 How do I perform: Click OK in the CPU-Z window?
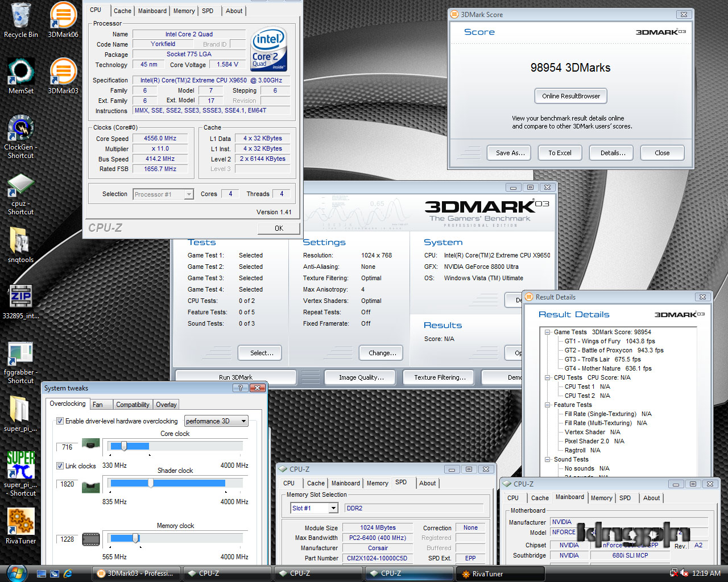point(279,228)
